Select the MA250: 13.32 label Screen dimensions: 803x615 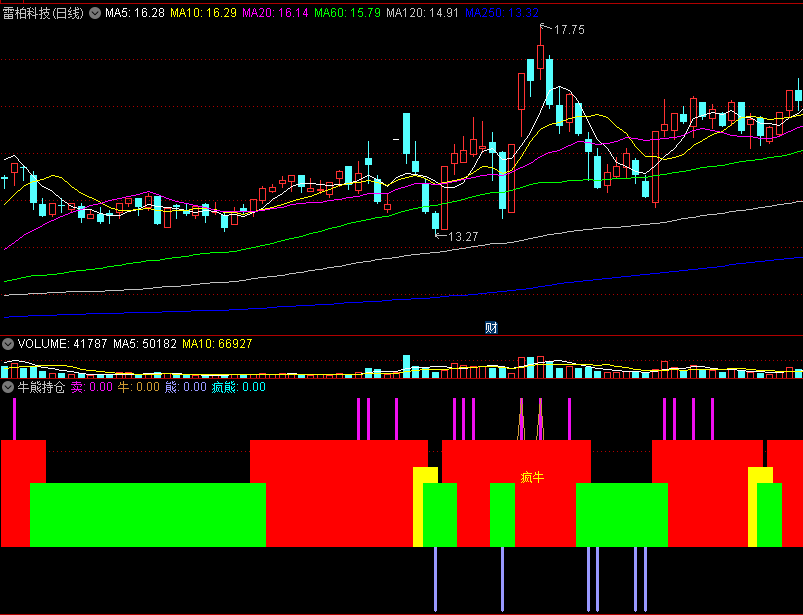[502, 13]
